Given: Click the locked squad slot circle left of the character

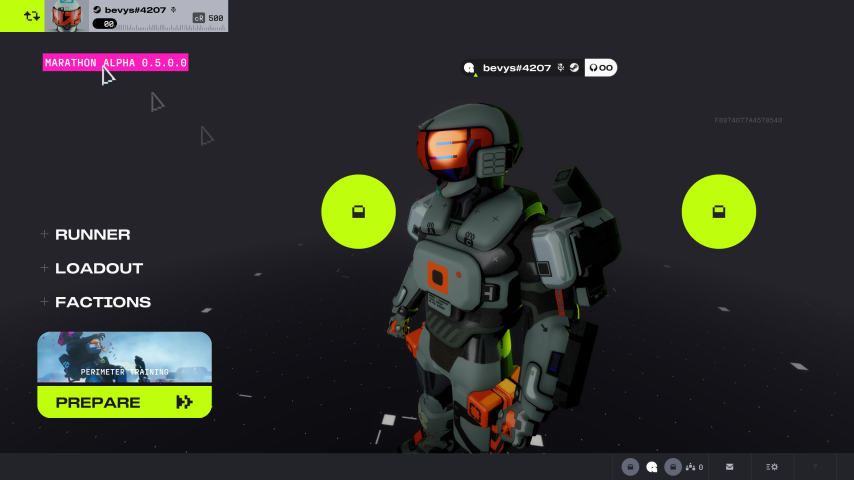Looking at the screenshot, I should point(358,211).
